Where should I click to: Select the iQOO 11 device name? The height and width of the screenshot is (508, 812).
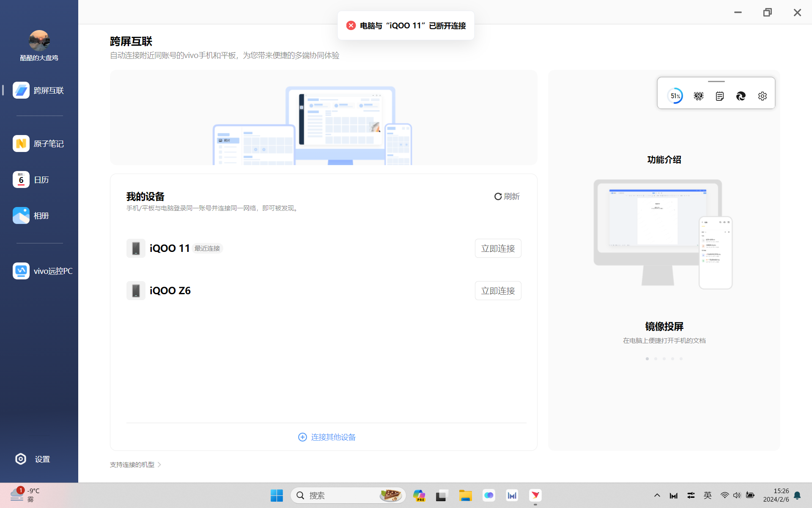170,248
